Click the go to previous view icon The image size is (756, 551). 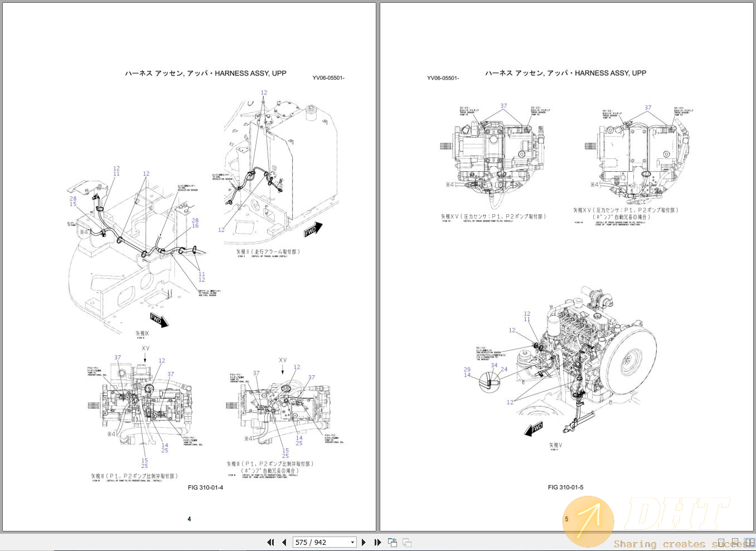pyautogui.click(x=392, y=542)
